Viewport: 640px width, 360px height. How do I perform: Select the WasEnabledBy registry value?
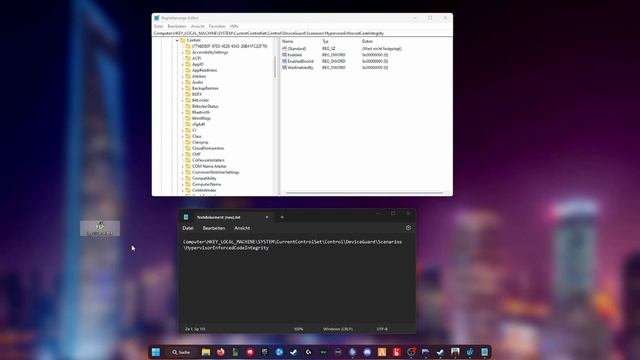(298, 67)
